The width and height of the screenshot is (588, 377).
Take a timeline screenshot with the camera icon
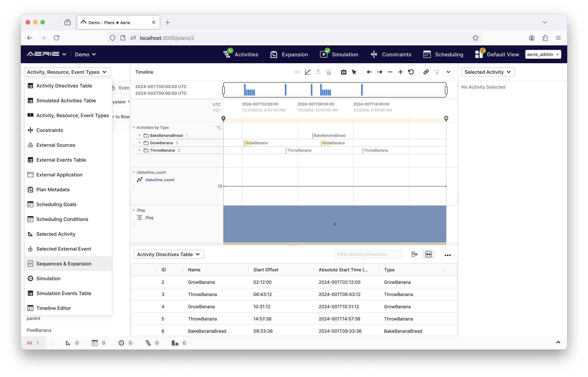point(343,72)
